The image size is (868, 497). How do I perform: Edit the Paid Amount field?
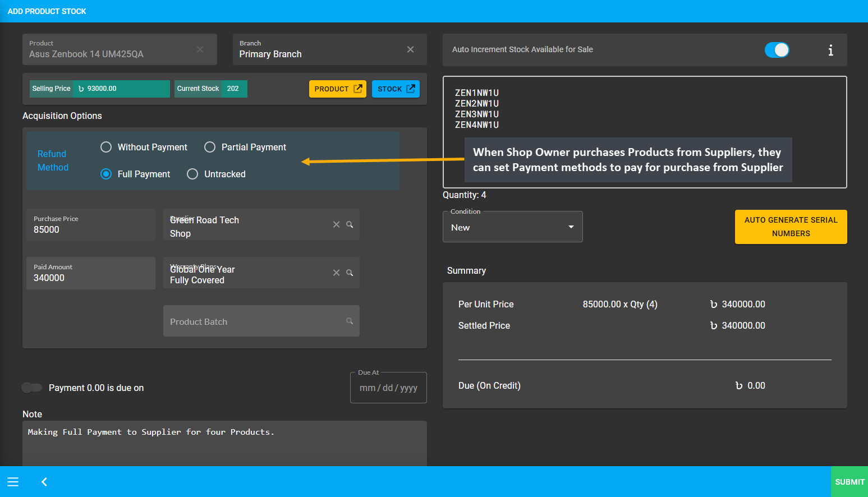pyautogui.click(x=91, y=273)
